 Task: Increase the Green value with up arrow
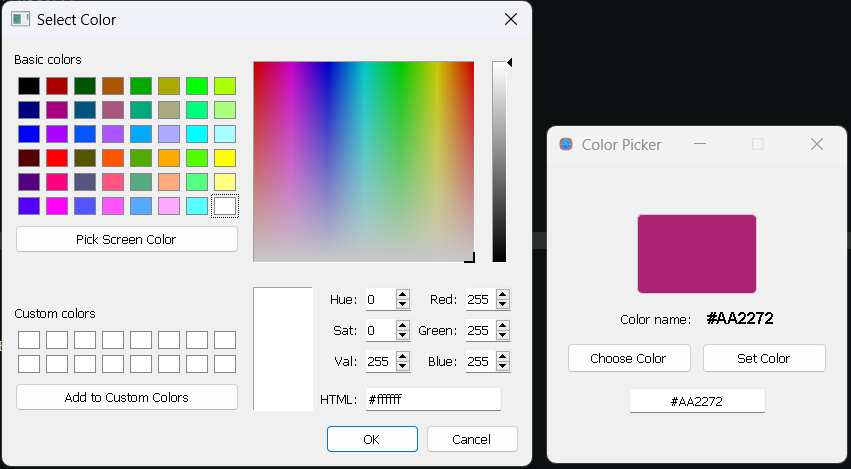pos(503,326)
